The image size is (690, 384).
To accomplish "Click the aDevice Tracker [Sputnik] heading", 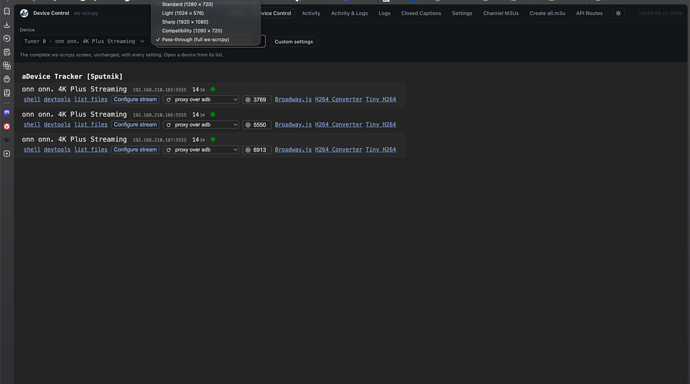I will (72, 77).
